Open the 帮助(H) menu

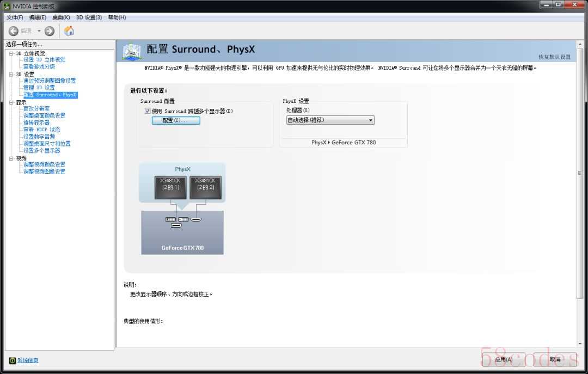coord(117,17)
